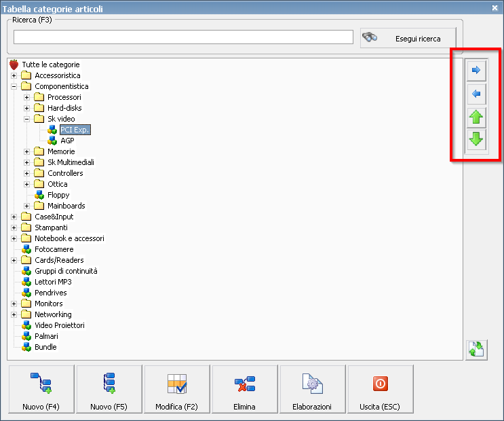504x421 pixels.
Task: Click the Nuovo (F5) button
Action: [109, 389]
